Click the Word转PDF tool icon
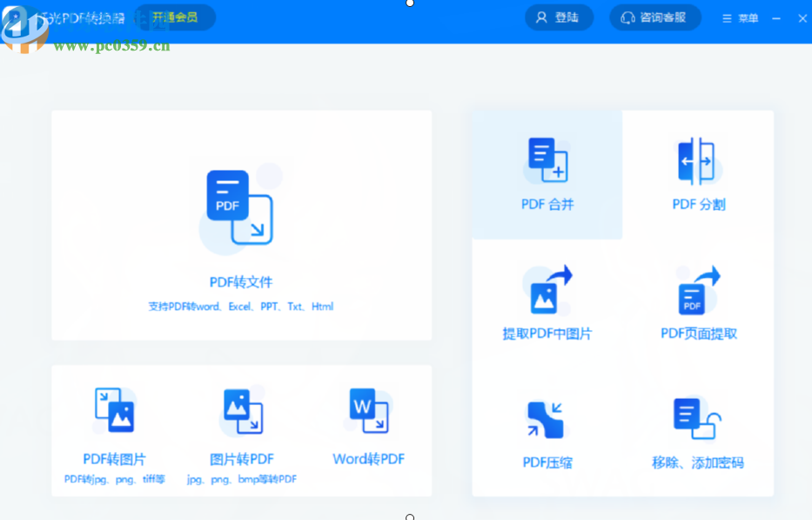 tap(368, 409)
